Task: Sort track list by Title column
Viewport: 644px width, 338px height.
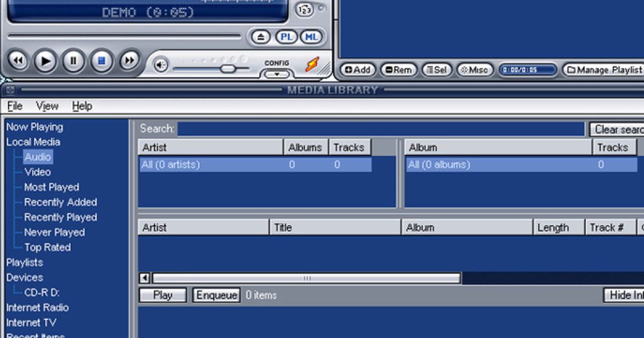Action: pos(335,227)
